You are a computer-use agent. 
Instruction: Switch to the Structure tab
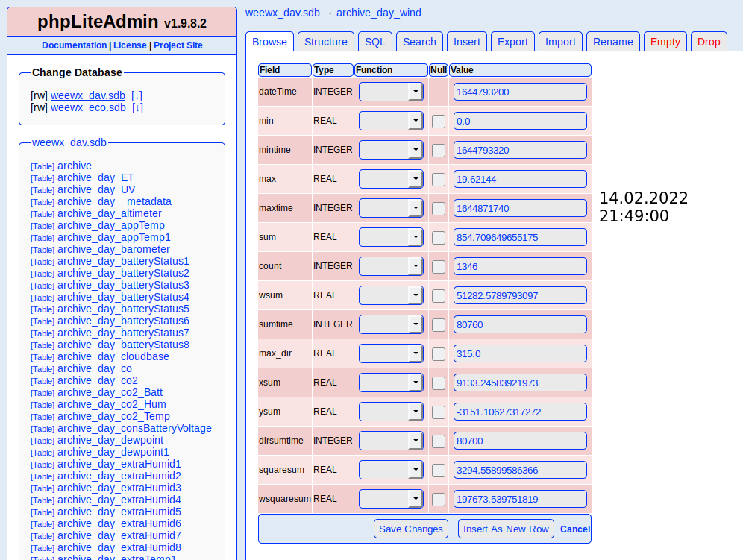(325, 42)
